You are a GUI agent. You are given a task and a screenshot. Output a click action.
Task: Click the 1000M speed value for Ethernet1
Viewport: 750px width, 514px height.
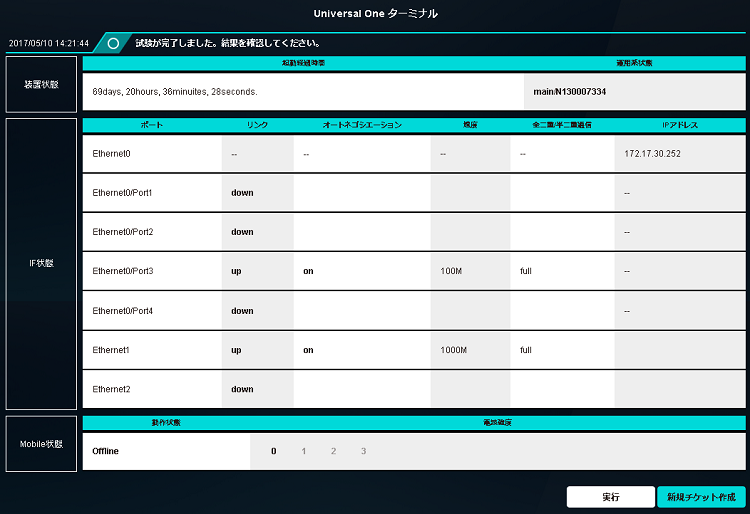coord(455,350)
